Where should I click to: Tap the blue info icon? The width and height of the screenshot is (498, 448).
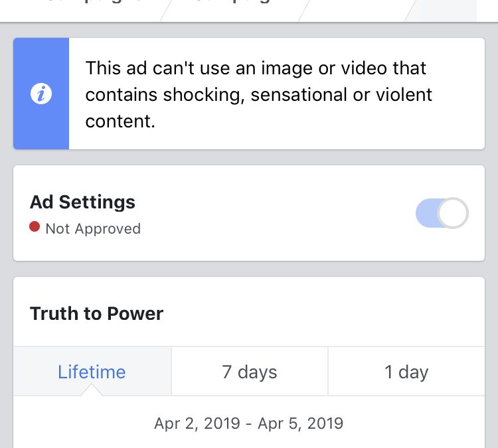pyautogui.click(x=41, y=94)
